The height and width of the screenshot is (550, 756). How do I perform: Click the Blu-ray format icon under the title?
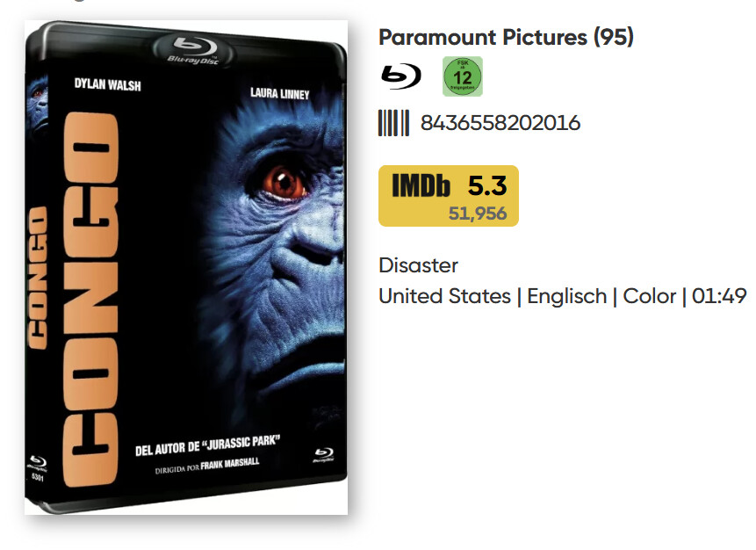pos(400,76)
